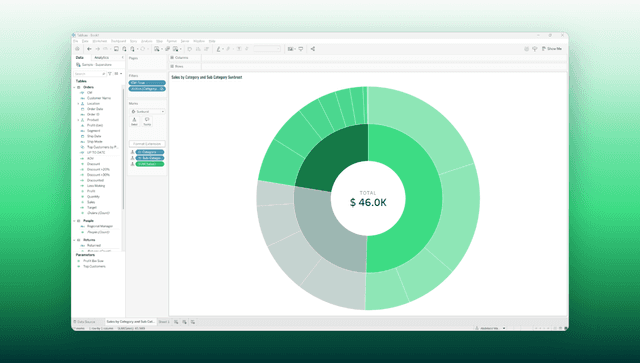The width and height of the screenshot is (640, 363).
Task: Open the Fit dropdown in the toolbar
Action: point(267,49)
